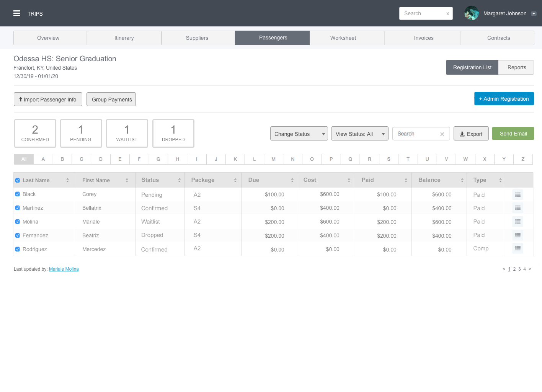Go to next page arrow
Viewport: 542px width, 392px height.
530,269
